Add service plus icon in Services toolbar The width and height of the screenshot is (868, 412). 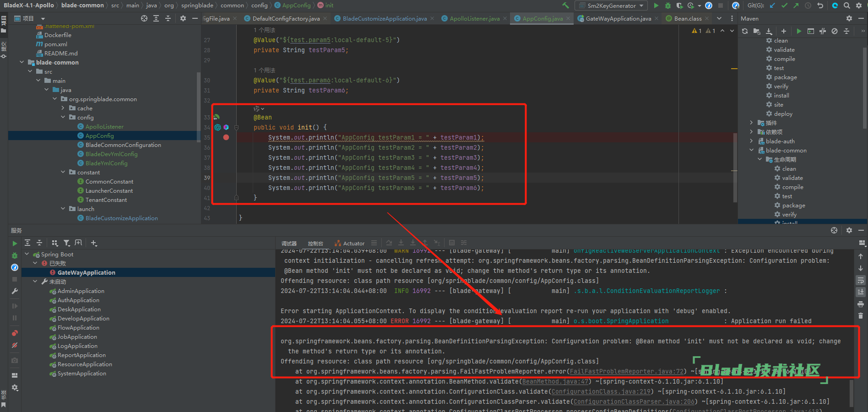[94, 243]
